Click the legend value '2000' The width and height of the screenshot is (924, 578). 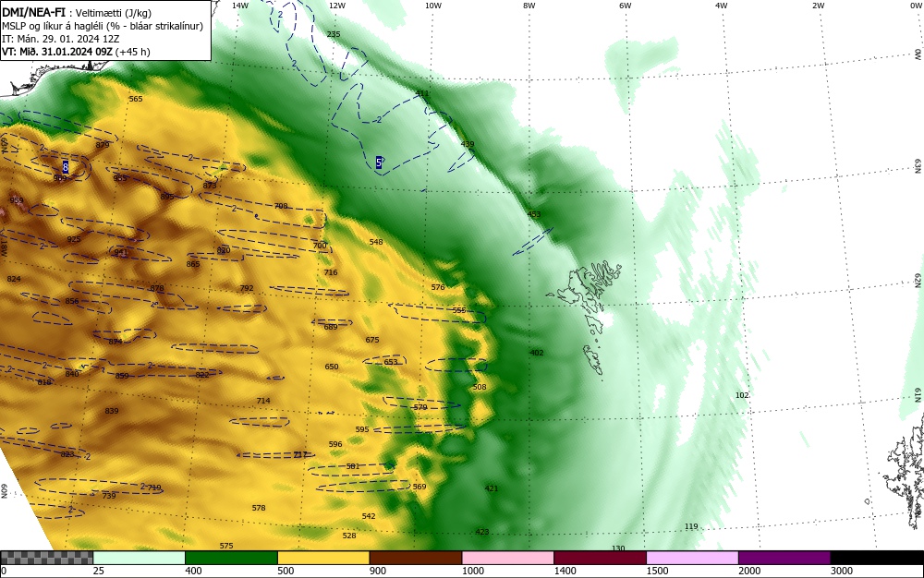749,571
